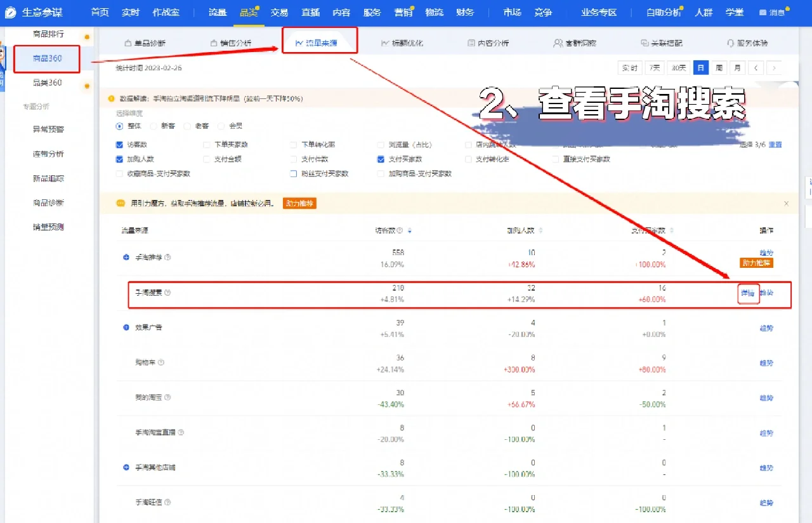812x523 pixels.
Task: Open 市场 in top navigation
Action: 512,13
